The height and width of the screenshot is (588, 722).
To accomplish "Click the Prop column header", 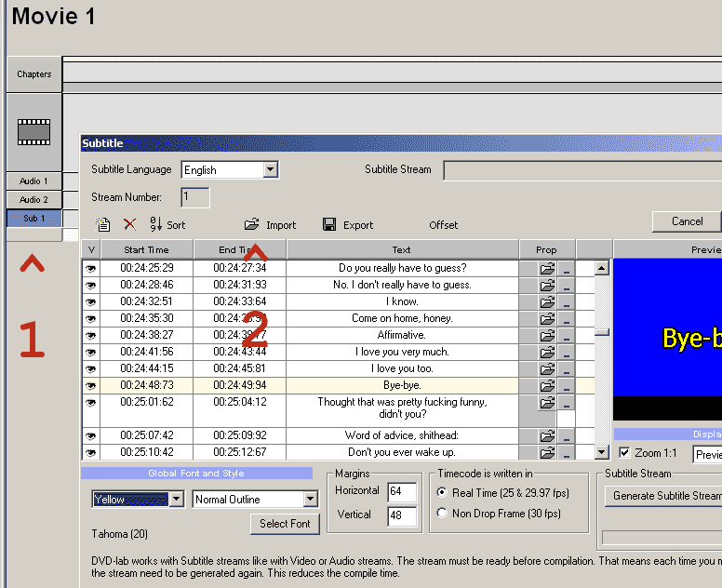I will [546, 249].
